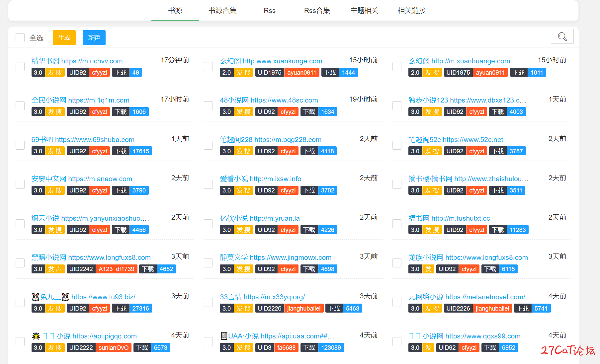This screenshot has height=364, width=600.
Task: Select the Rss tab
Action: [270, 11]
